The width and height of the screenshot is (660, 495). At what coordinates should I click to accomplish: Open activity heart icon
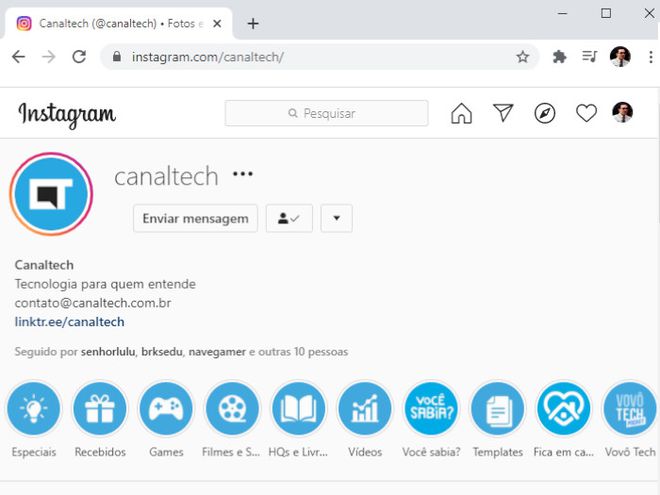tap(586, 113)
